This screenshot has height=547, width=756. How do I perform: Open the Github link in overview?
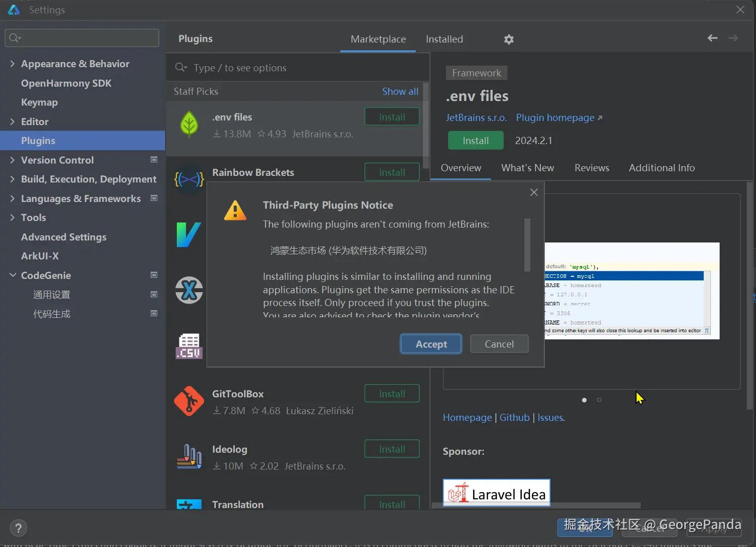point(515,418)
